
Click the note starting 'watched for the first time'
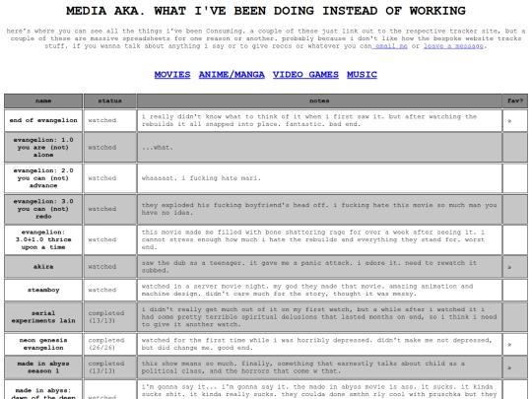click(x=319, y=344)
